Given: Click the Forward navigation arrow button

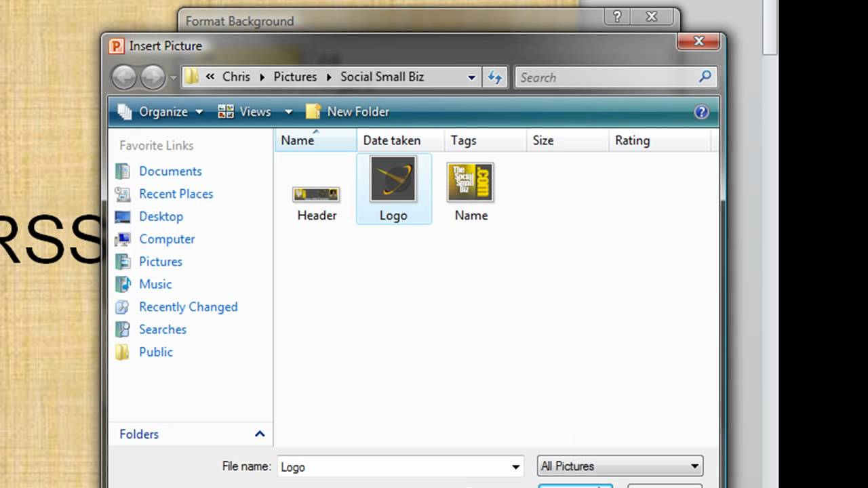Looking at the screenshot, I should click(x=152, y=77).
